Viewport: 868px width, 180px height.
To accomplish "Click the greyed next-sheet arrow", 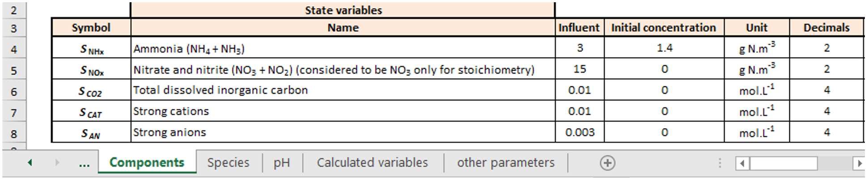I will point(57,163).
